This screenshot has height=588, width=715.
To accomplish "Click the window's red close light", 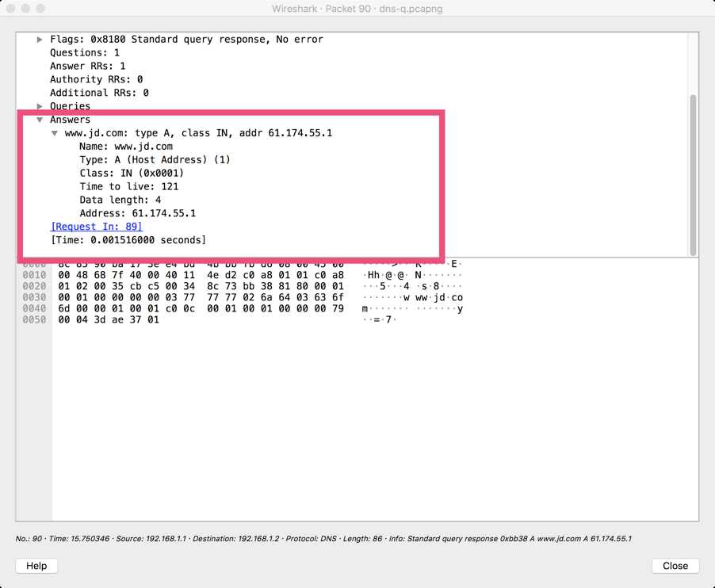I will (x=11, y=9).
